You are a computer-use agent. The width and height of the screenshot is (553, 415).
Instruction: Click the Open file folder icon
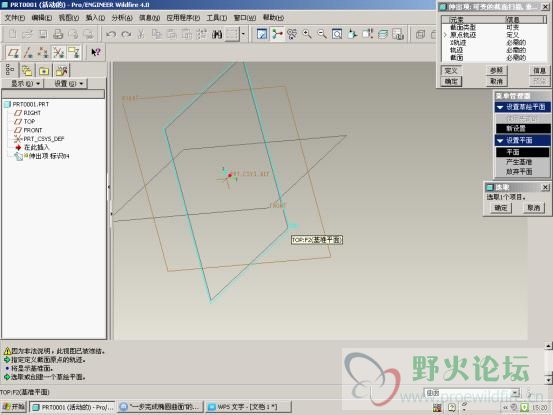[x=28, y=34]
